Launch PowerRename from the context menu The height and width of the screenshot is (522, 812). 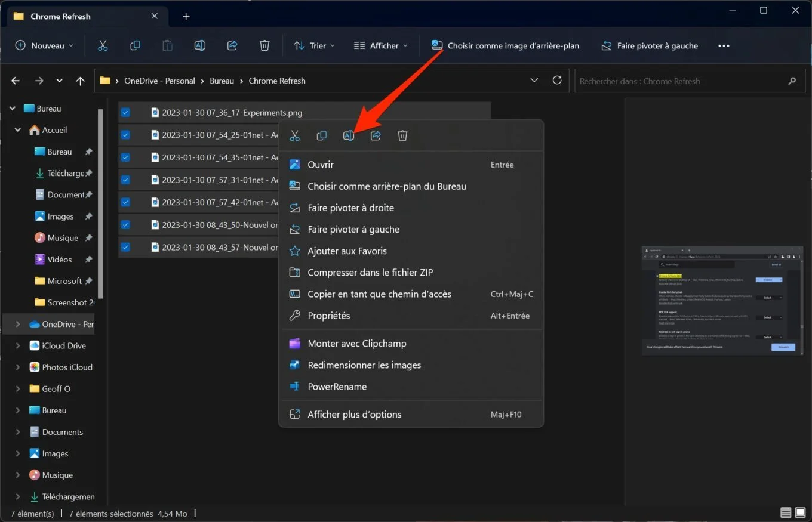click(411, 387)
